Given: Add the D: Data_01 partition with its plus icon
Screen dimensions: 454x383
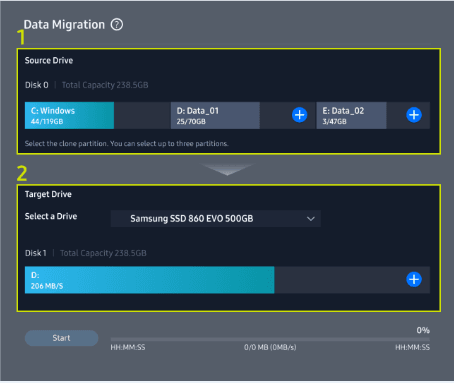Looking at the screenshot, I should (299, 115).
